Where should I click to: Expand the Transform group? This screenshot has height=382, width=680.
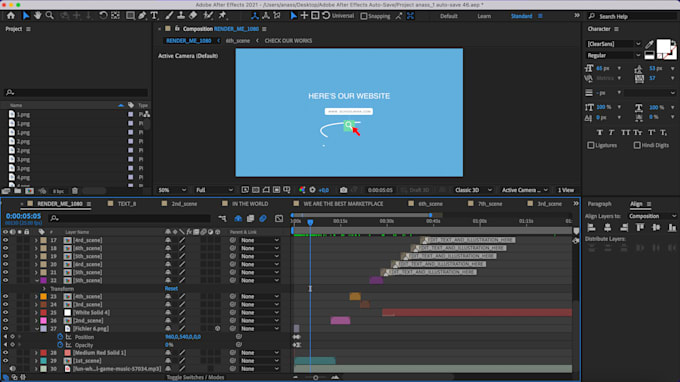pyautogui.click(x=44, y=288)
